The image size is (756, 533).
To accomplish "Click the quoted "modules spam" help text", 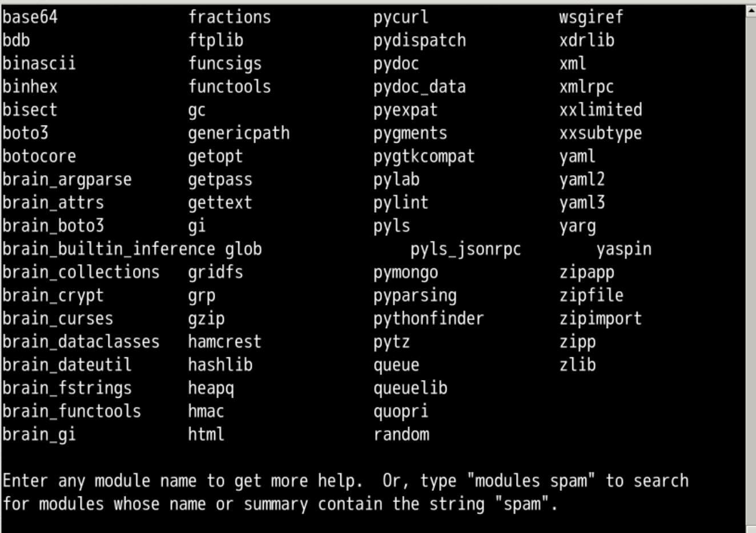I will (x=531, y=481).
